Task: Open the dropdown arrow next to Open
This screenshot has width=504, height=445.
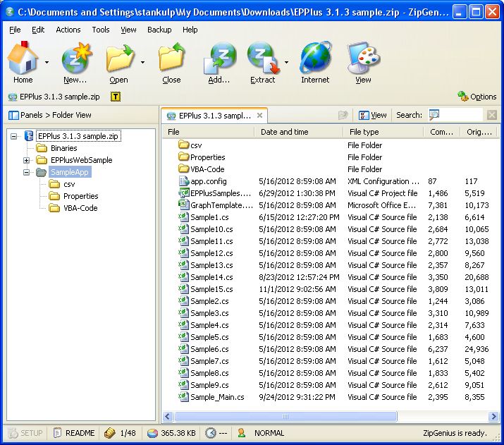Action: pos(142,62)
